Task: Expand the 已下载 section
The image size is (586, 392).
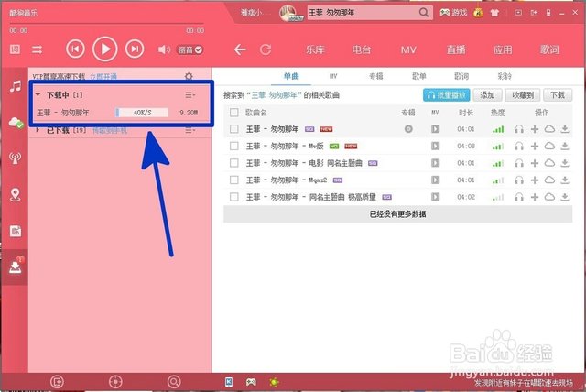Action: coord(38,130)
